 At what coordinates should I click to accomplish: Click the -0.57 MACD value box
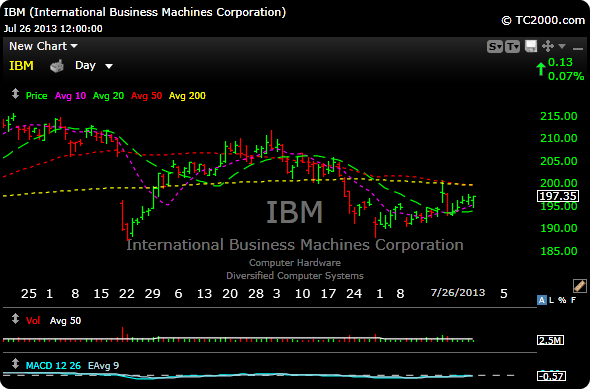[x=551, y=376]
